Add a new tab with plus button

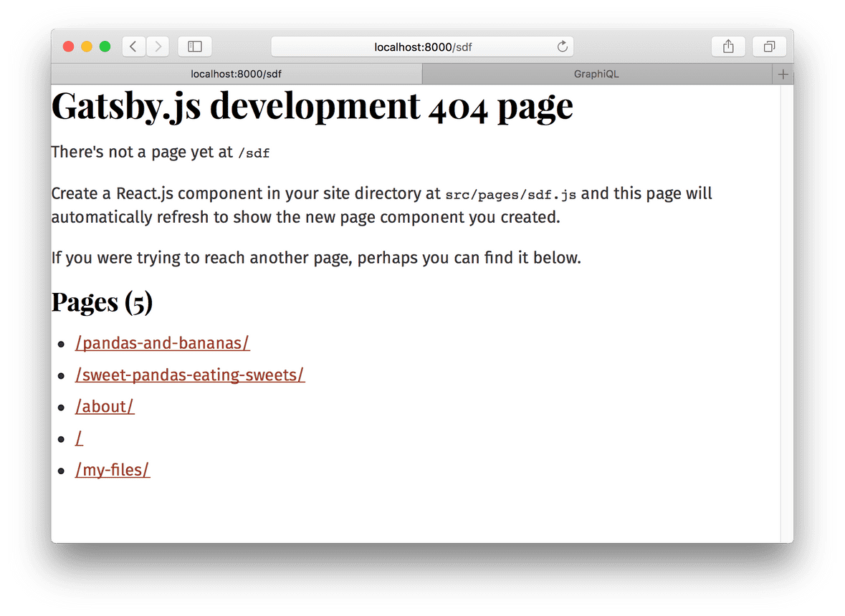pos(783,74)
